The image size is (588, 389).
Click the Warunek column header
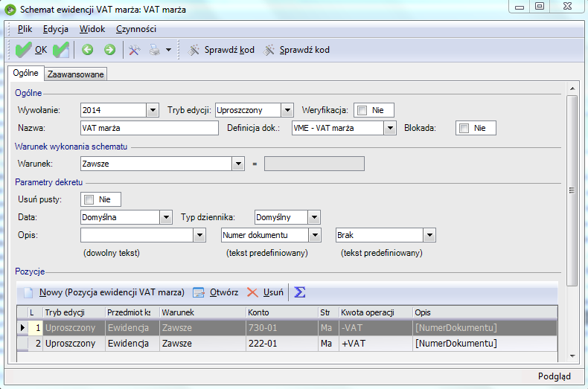coord(203,312)
